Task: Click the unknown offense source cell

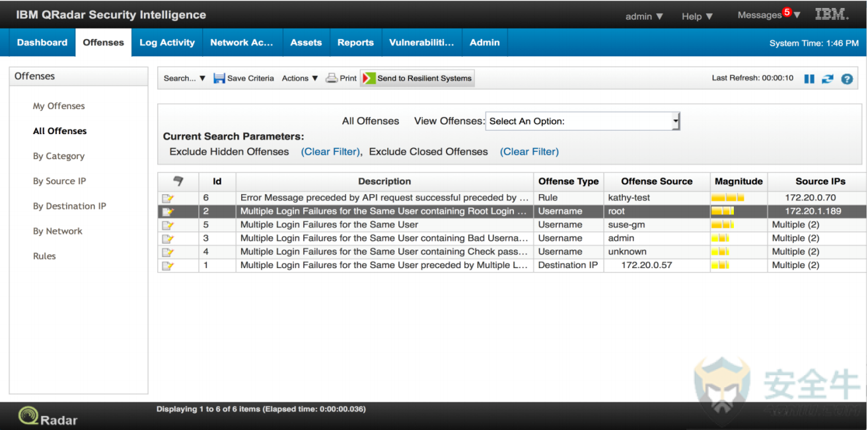Action: pyautogui.click(x=657, y=252)
